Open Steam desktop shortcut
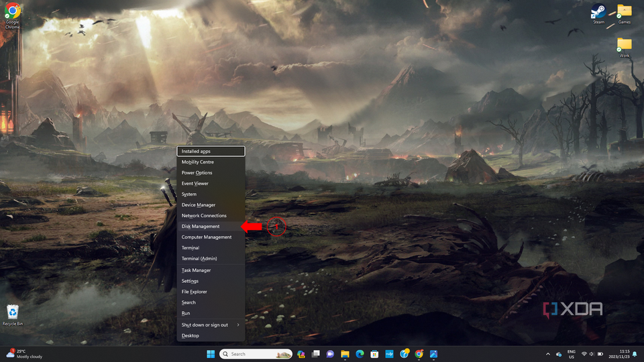This screenshot has width=644, height=362. coord(598,14)
